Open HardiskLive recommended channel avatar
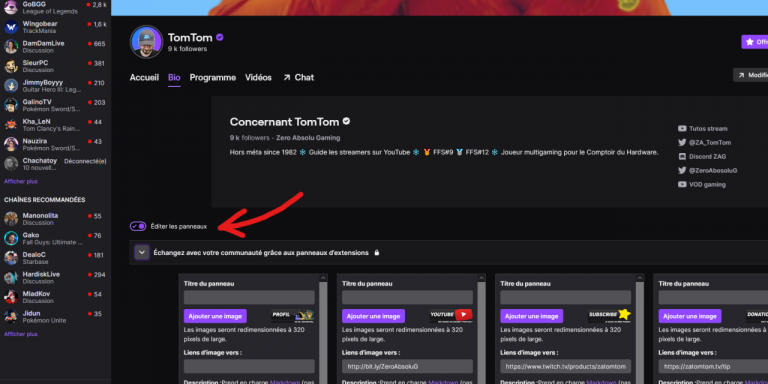Image resolution: width=768 pixels, height=384 pixels. point(11,278)
